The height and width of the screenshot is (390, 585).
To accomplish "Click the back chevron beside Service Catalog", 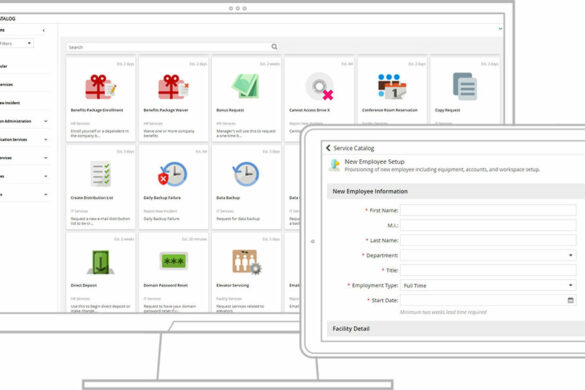I will (328, 148).
